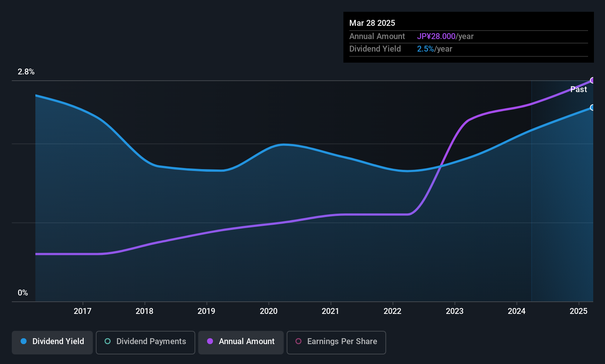Click the Mar 28 2025 tooltip date
The image size is (605, 364).
point(372,23)
